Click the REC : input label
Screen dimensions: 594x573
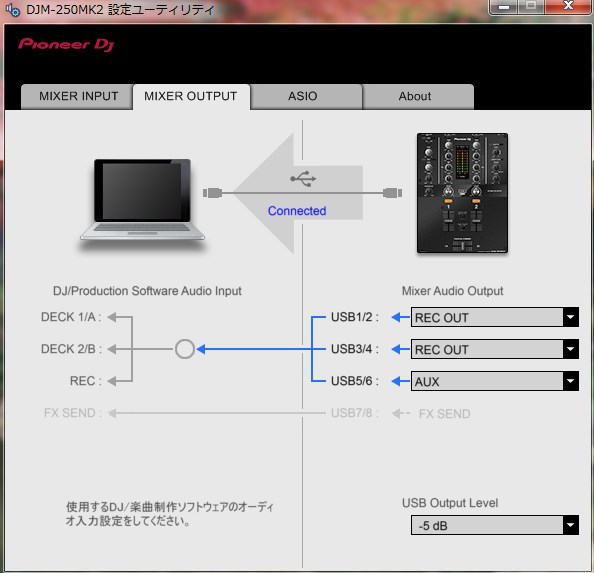[x=86, y=381]
